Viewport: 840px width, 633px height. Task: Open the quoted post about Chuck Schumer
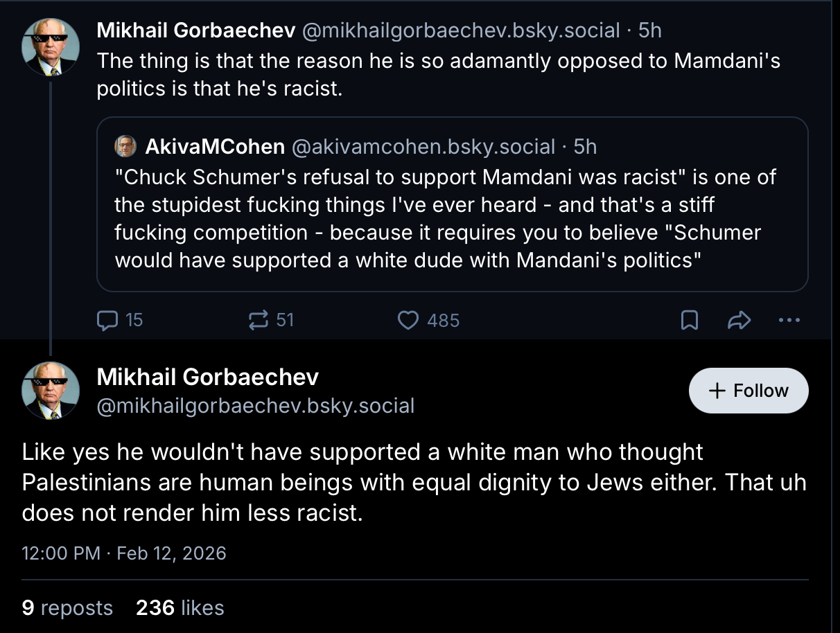(452, 218)
